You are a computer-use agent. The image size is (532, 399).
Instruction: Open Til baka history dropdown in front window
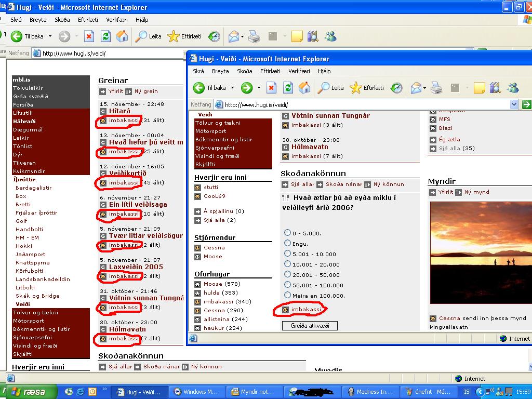(232, 87)
